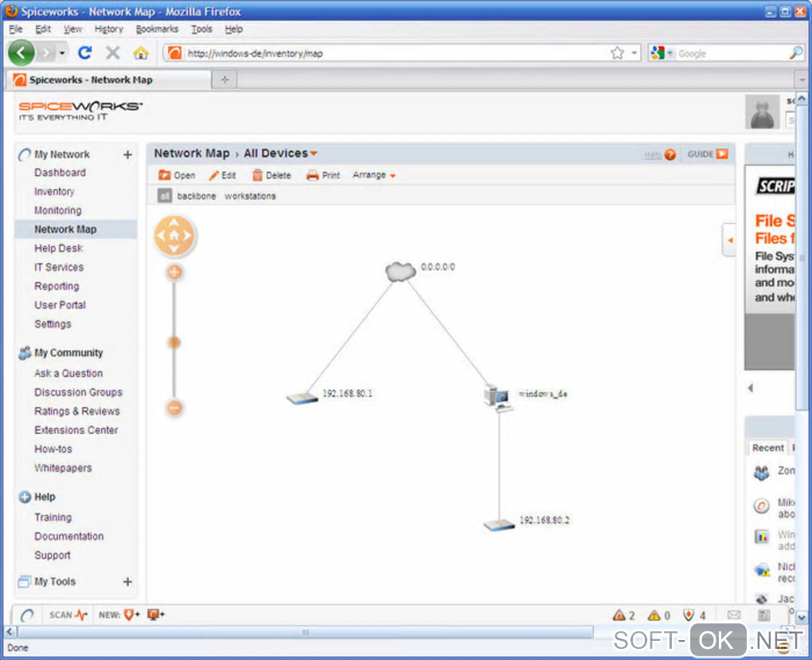Center the map with the home pan icon
This screenshot has width=812, height=660.
click(174, 236)
